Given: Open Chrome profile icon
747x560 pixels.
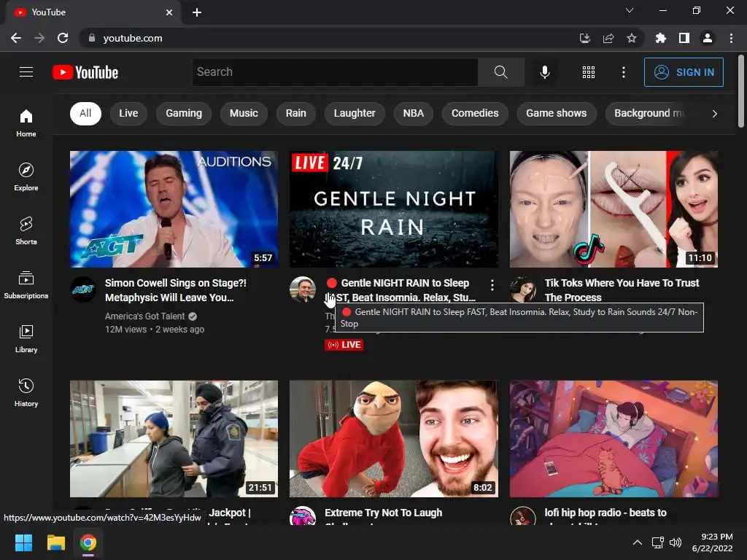Looking at the screenshot, I should [708, 38].
